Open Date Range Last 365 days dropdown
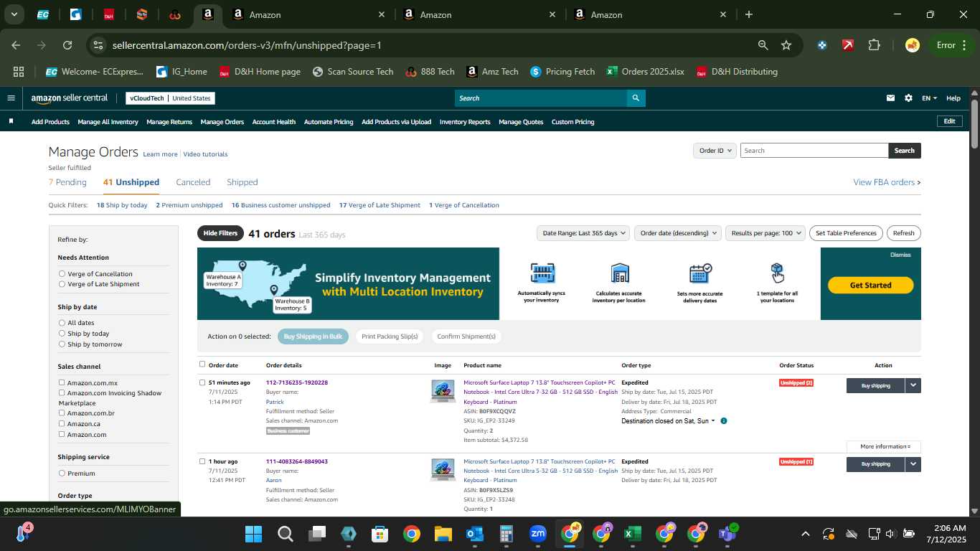 click(x=583, y=233)
